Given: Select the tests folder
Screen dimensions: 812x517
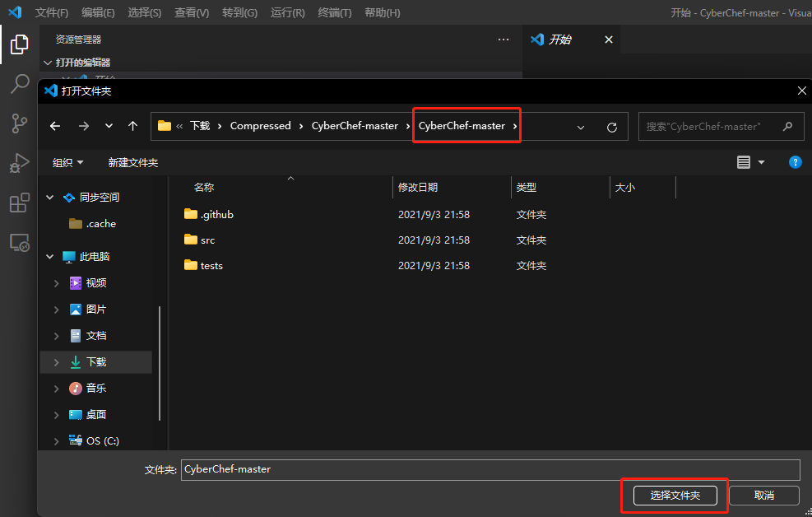Looking at the screenshot, I should [x=203, y=265].
